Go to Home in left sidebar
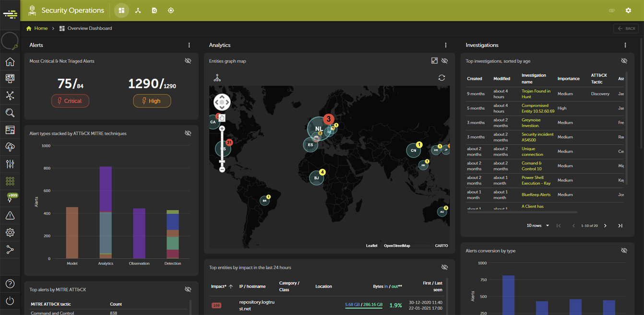 pyautogui.click(x=10, y=62)
